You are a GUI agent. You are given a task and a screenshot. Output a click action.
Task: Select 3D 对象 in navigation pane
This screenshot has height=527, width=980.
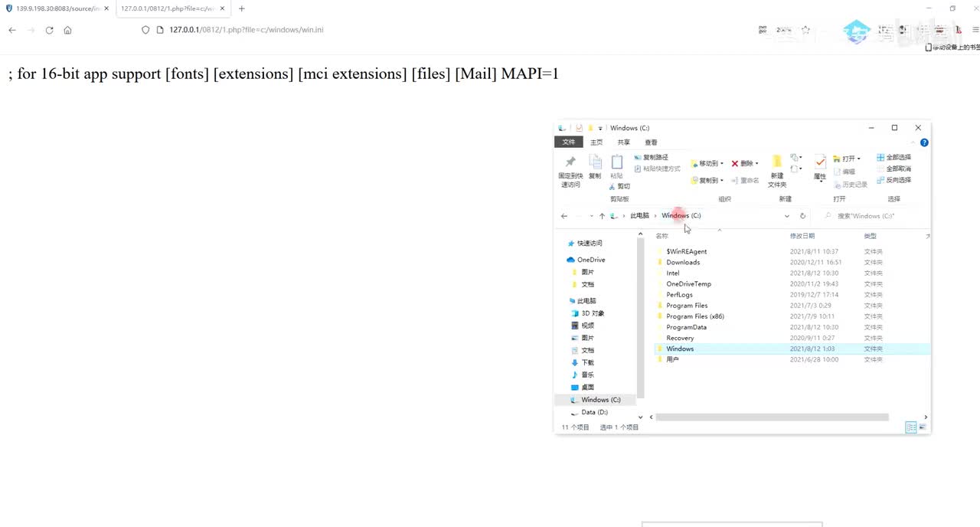tap(587, 313)
